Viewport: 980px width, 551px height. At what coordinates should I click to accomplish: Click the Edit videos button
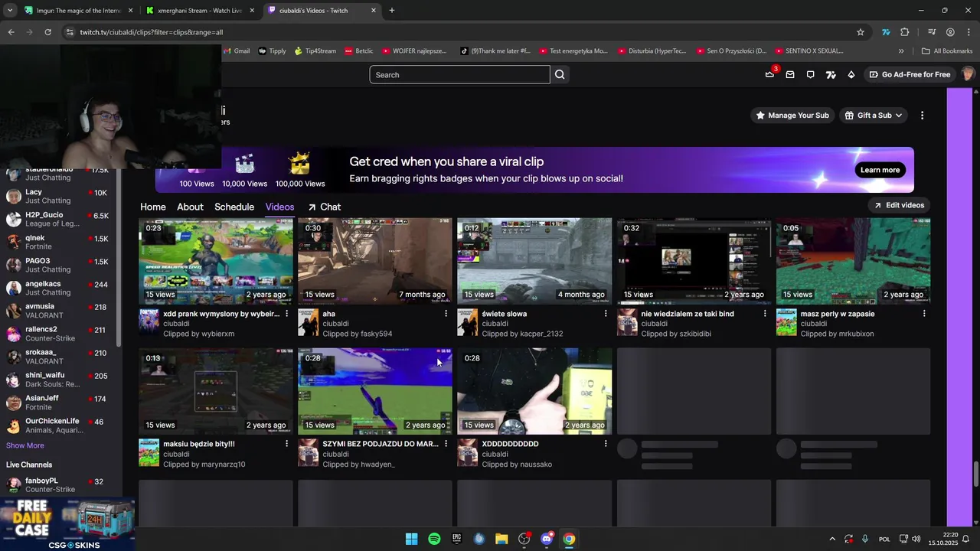899,205
